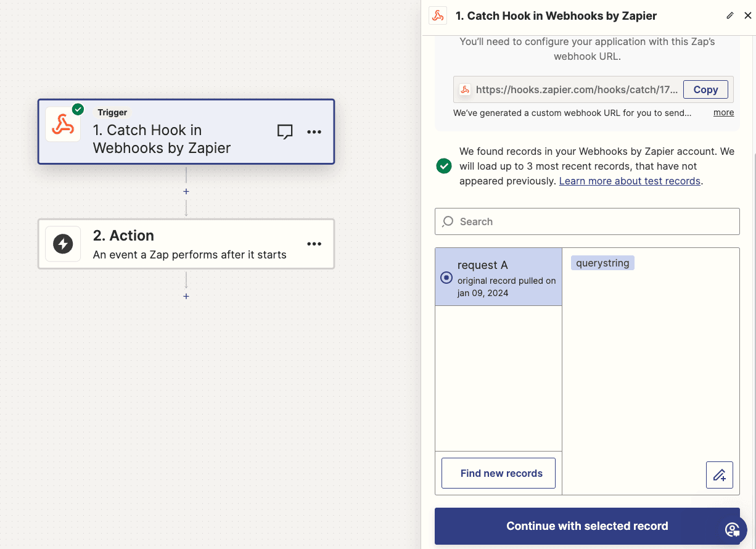Click the green checkmark status icon

click(x=444, y=166)
